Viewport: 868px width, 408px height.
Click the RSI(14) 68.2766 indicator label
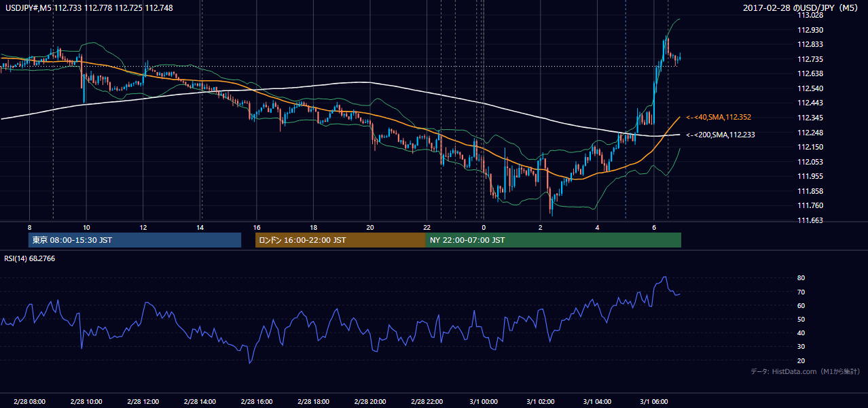[30, 258]
